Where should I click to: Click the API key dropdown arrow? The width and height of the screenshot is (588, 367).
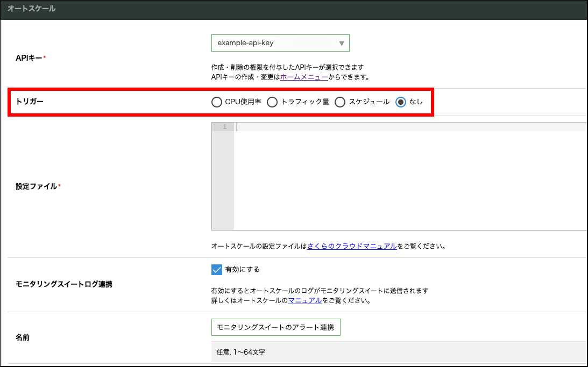(x=342, y=44)
